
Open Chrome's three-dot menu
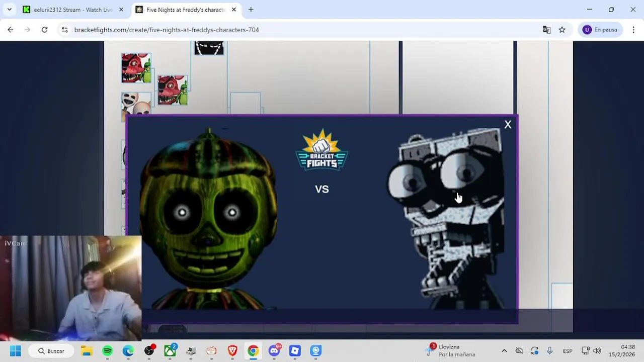coord(633,30)
